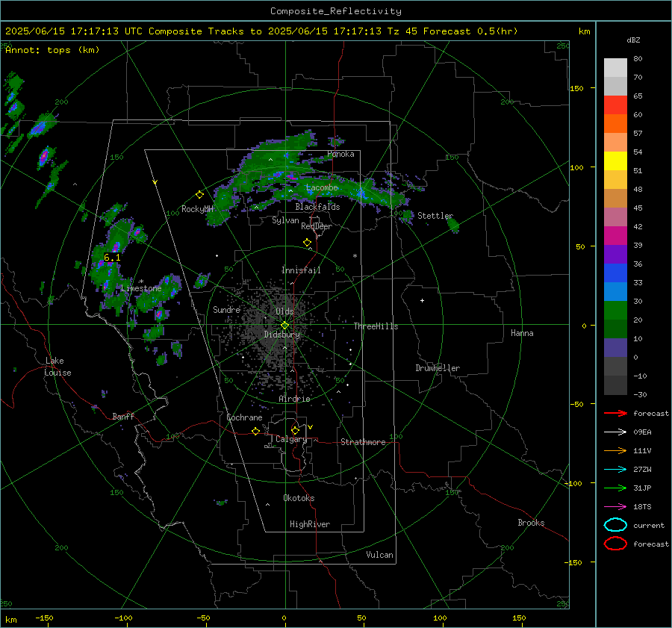672x628 pixels.
Task: Click the bright green 30-20 dBZ swatch
Action: coord(615,311)
